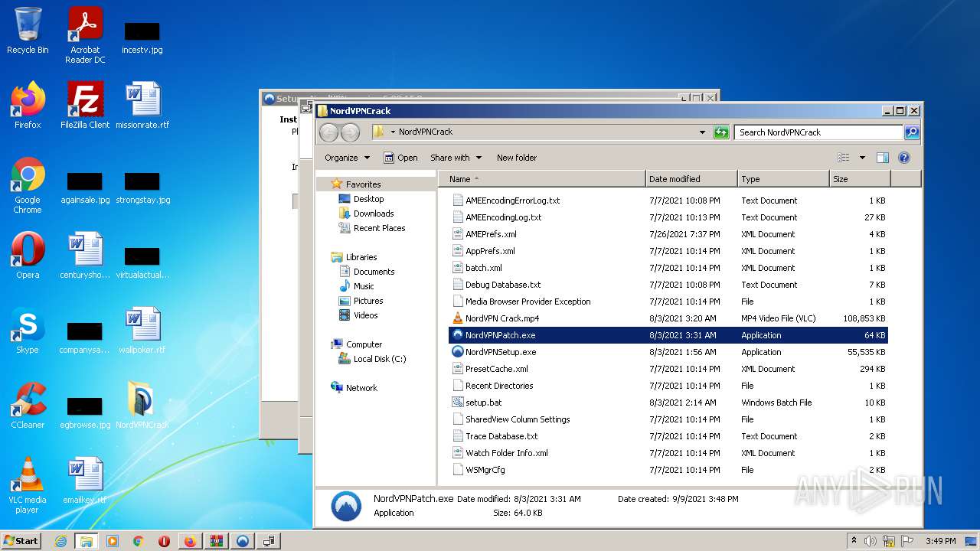This screenshot has height=551, width=980.
Task: Select missionrate.rtf on the desktop
Action: [x=142, y=106]
